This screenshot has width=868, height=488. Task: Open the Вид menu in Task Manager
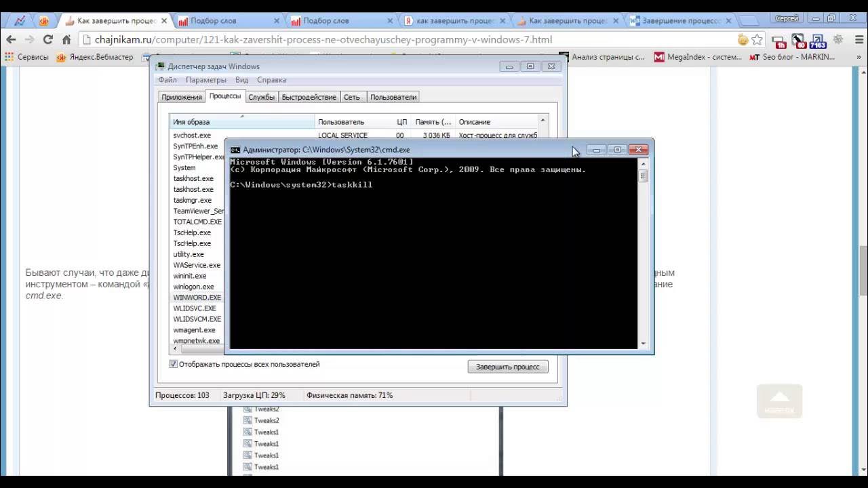241,80
